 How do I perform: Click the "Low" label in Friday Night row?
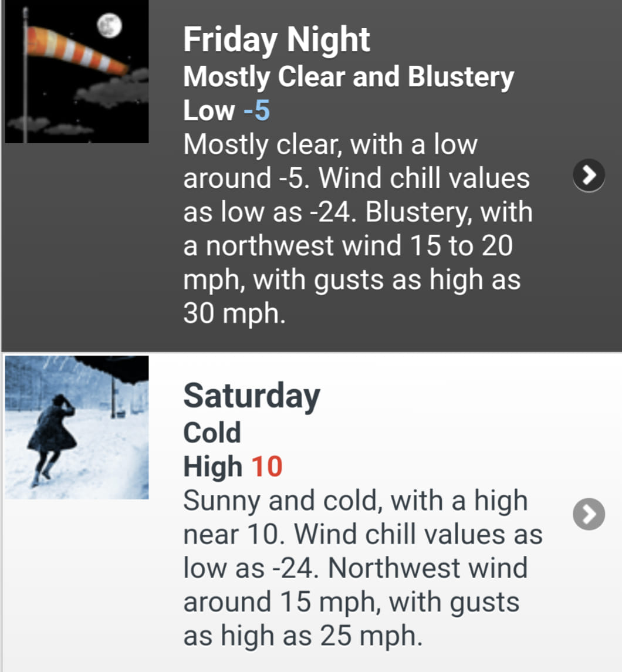tap(209, 110)
